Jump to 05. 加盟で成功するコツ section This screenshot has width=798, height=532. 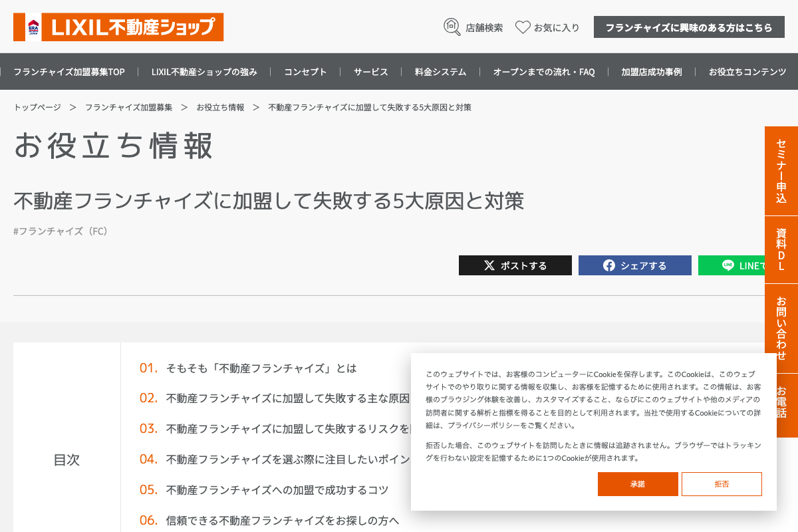[x=264, y=489]
